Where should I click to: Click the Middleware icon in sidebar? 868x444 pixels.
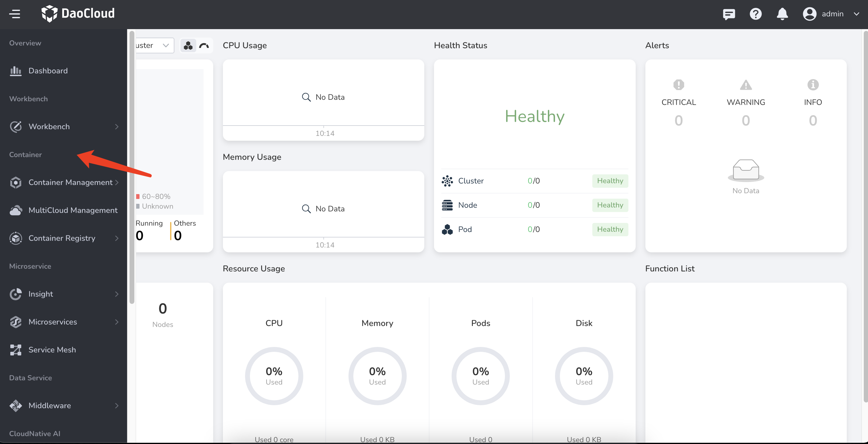tap(16, 405)
